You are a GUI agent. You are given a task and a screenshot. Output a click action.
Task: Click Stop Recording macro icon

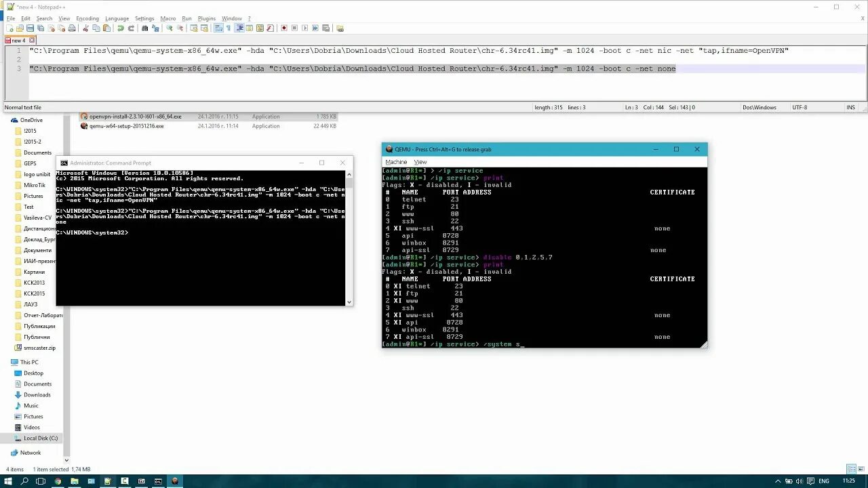(295, 28)
